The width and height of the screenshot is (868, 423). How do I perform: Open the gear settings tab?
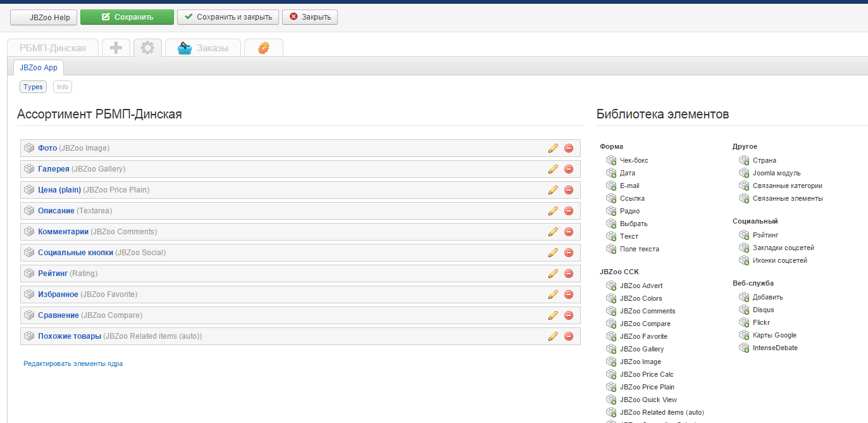tap(147, 48)
